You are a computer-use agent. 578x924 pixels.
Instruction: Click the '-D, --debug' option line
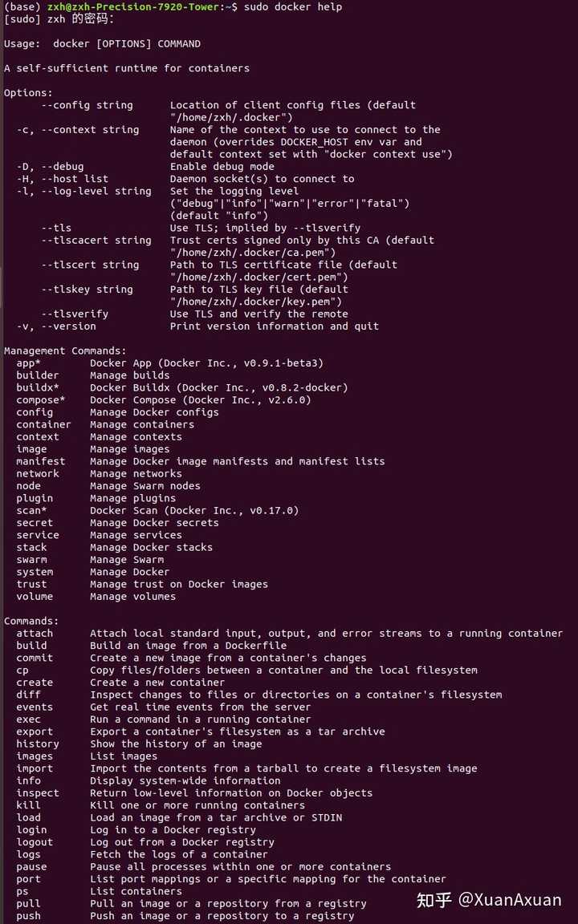point(50,167)
